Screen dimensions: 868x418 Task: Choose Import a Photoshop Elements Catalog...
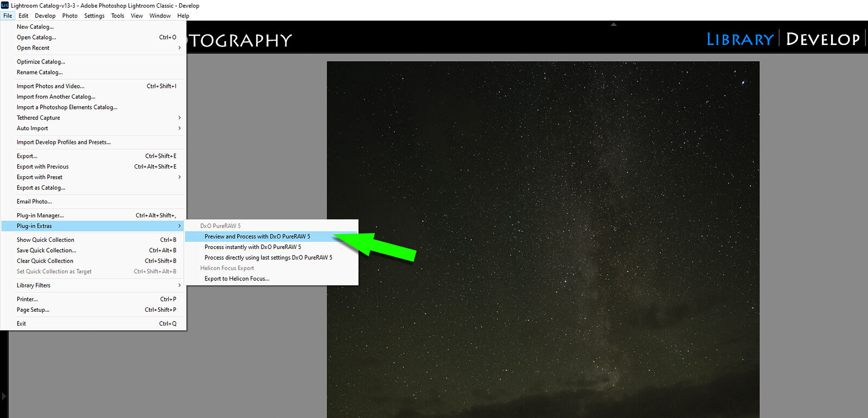pos(93,107)
